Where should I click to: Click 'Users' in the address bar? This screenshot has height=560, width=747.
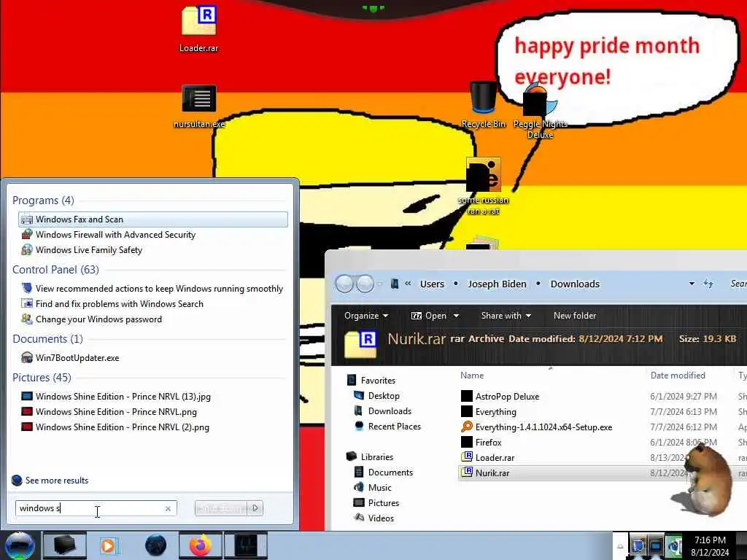432,284
